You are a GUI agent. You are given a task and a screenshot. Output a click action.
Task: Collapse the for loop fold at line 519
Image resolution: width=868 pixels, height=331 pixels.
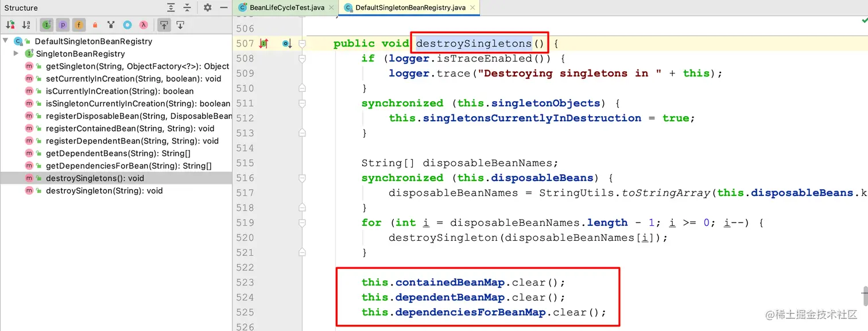click(302, 223)
